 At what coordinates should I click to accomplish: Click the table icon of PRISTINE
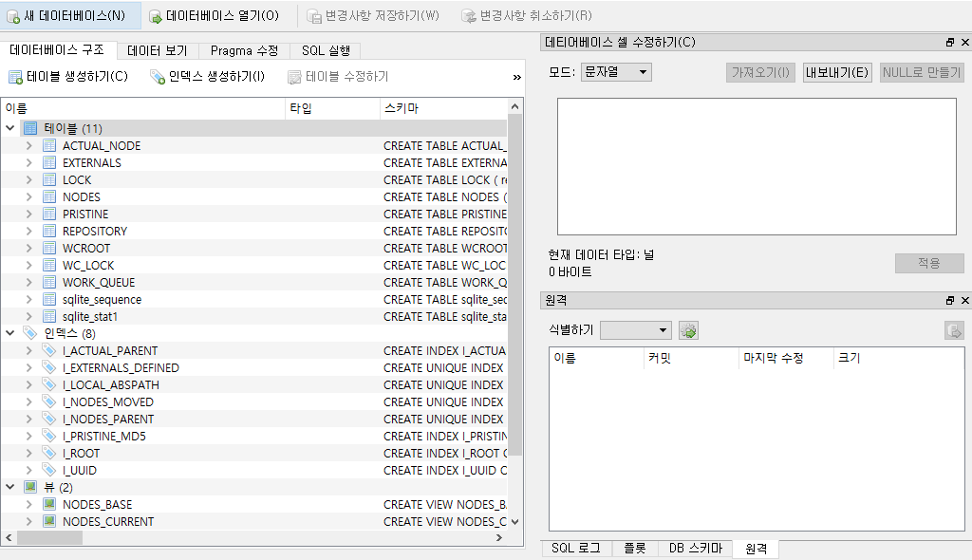pyautogui.click(x=49, y=214)
